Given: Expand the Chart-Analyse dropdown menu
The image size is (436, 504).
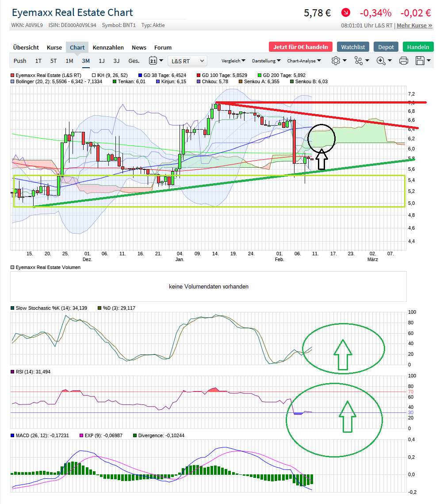Looking at the screenshot, I should pyautogui.click(x=304, y=61).
